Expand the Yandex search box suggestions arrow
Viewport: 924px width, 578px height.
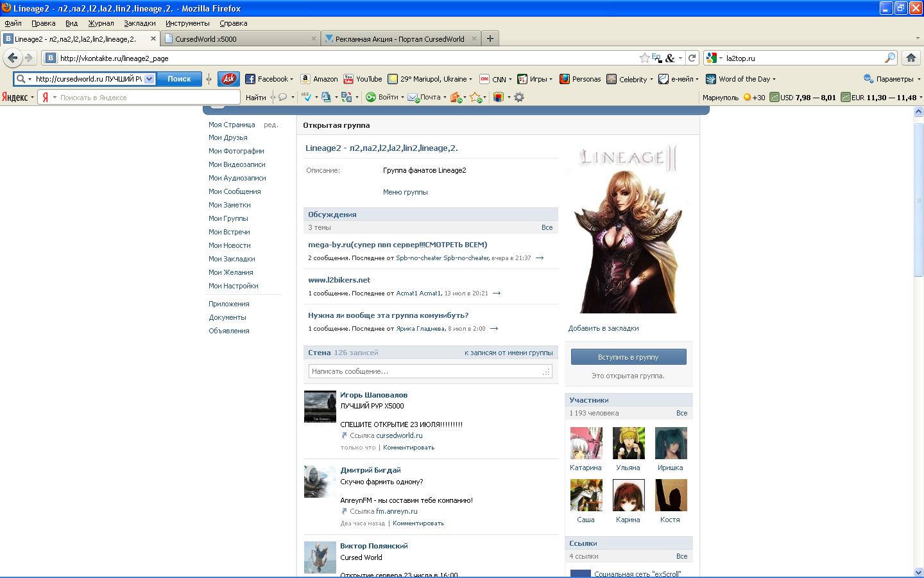click(55, 98)
